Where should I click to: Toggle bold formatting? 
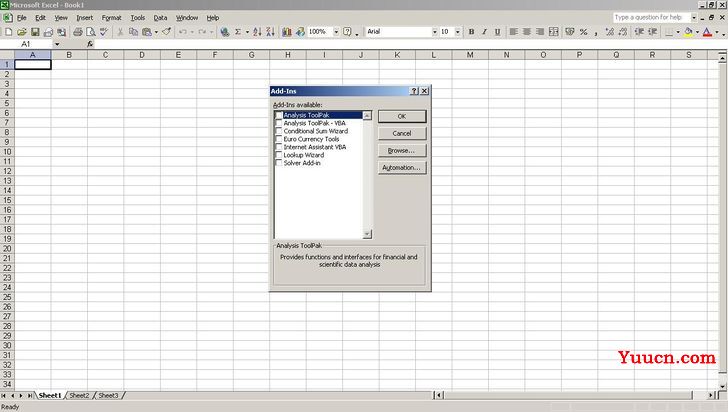(x=471, y=32)
